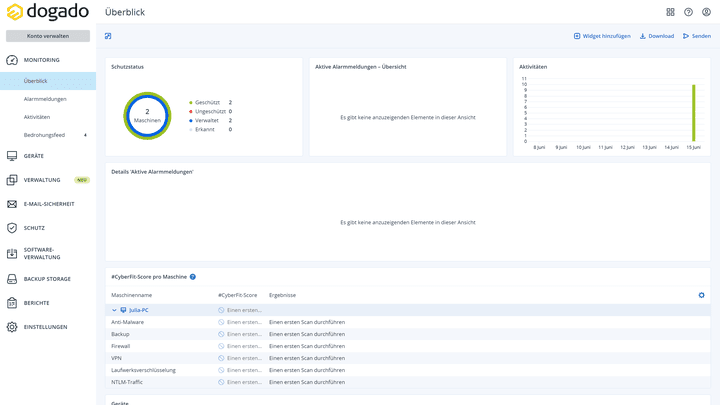The height and width of the screenshot is (405, 720).
Task: Open the user account profile icon
Action: [x=706, y=12]
